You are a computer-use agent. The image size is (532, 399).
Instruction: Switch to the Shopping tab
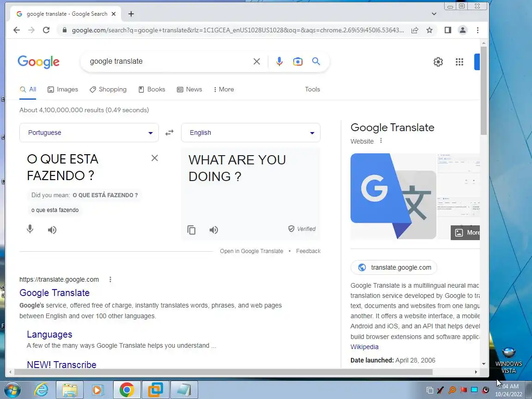108,89
